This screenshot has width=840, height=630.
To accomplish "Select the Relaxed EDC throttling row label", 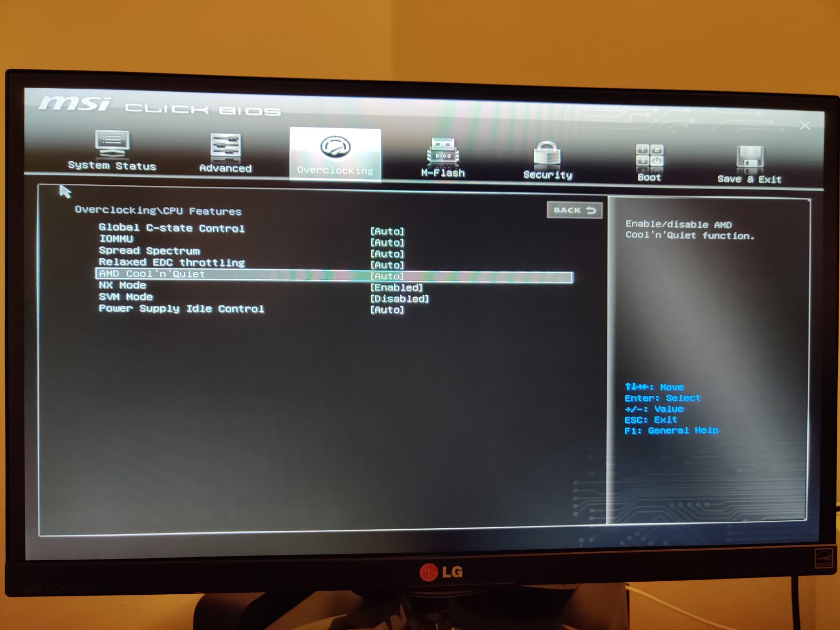I will (x=172, y=262).
